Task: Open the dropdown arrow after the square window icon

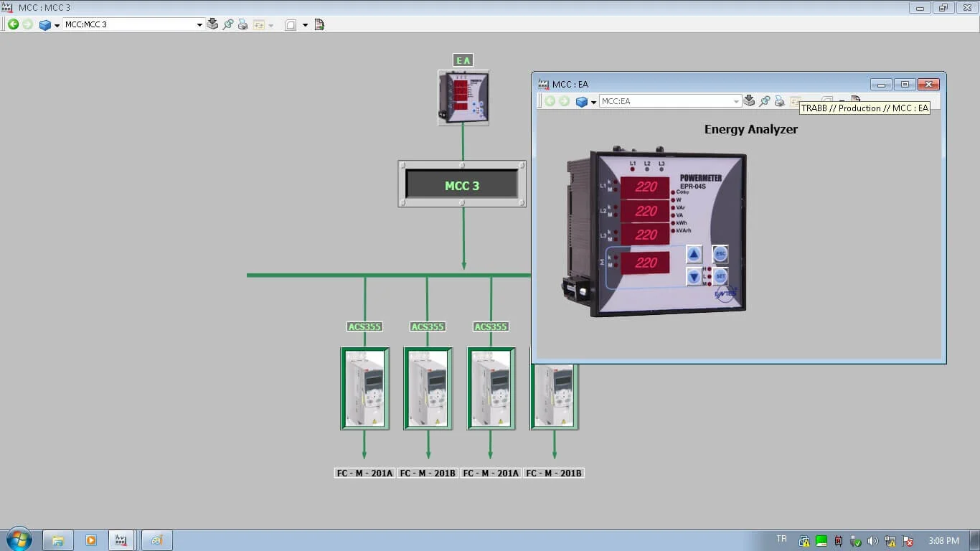Action: 305,25
